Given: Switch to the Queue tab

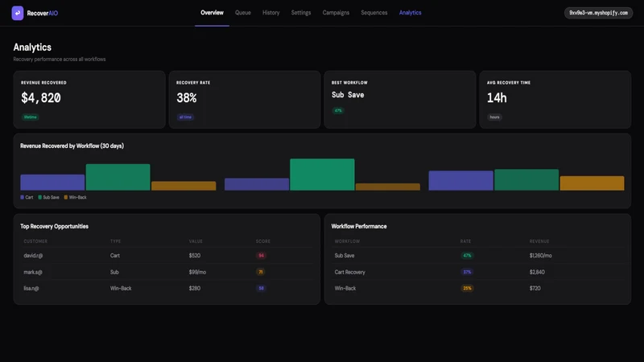Looking at the screenshot, I should (243, 13).
